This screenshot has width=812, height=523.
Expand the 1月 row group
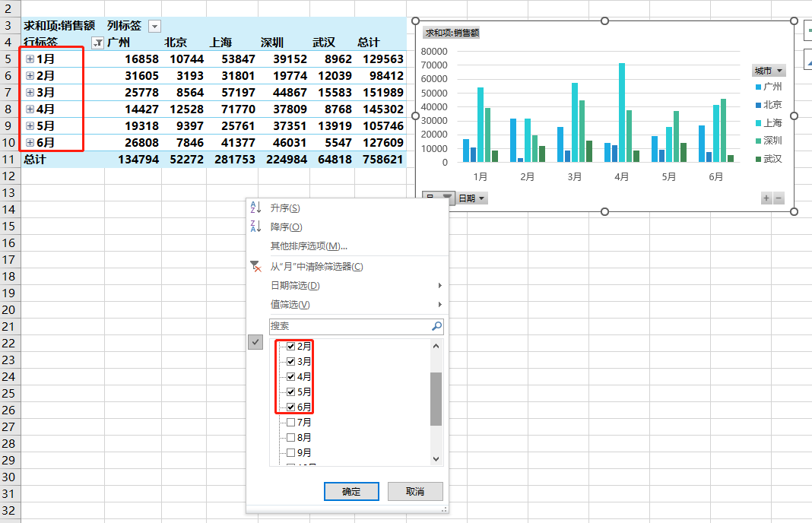point(30,59)
